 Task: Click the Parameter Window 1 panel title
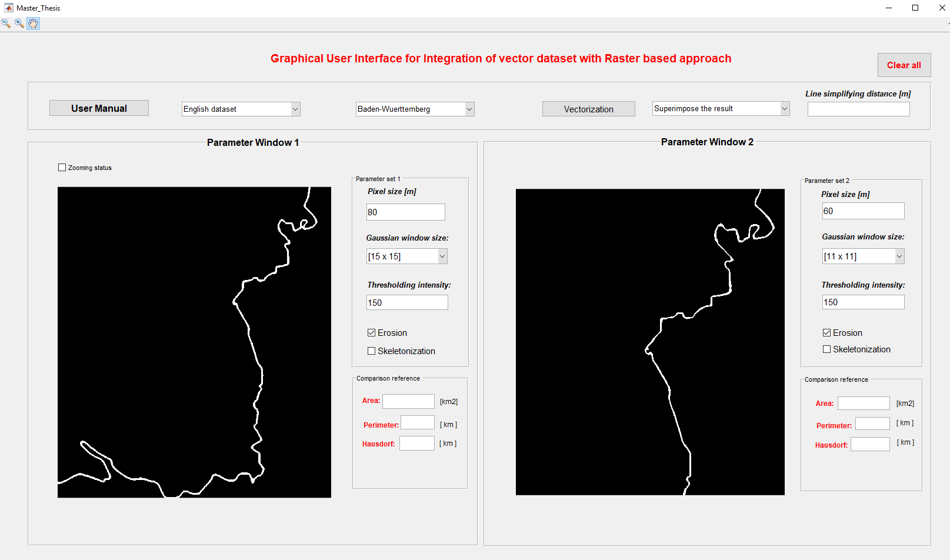(253, 142)
